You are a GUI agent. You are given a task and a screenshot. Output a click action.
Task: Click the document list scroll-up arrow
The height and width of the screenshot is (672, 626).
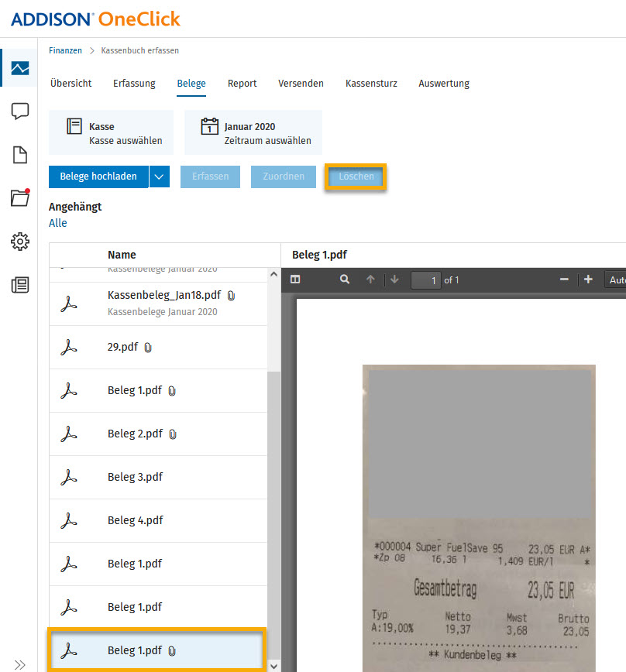tap(274, 274)
